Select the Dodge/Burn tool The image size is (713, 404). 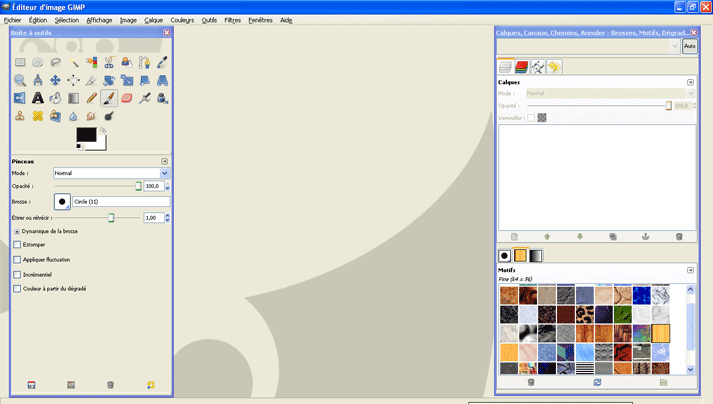(x=109, y=116)
